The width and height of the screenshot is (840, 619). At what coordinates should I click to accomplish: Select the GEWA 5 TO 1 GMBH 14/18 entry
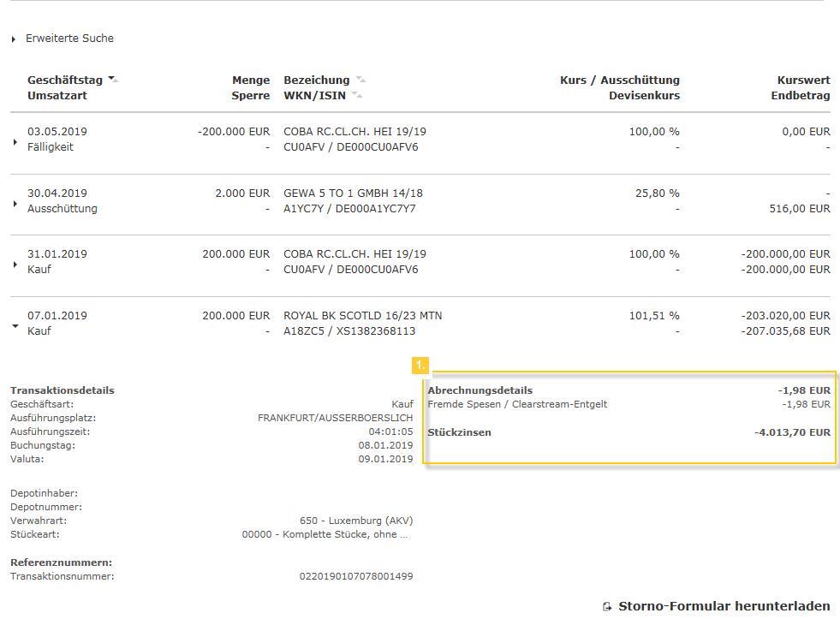click(x=353, y=193)
